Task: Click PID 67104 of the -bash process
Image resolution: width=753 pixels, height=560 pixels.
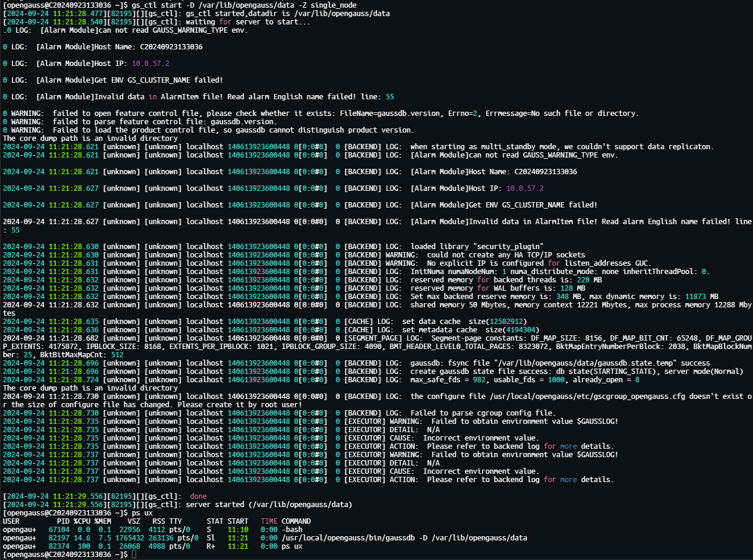Action: [59, 529]
